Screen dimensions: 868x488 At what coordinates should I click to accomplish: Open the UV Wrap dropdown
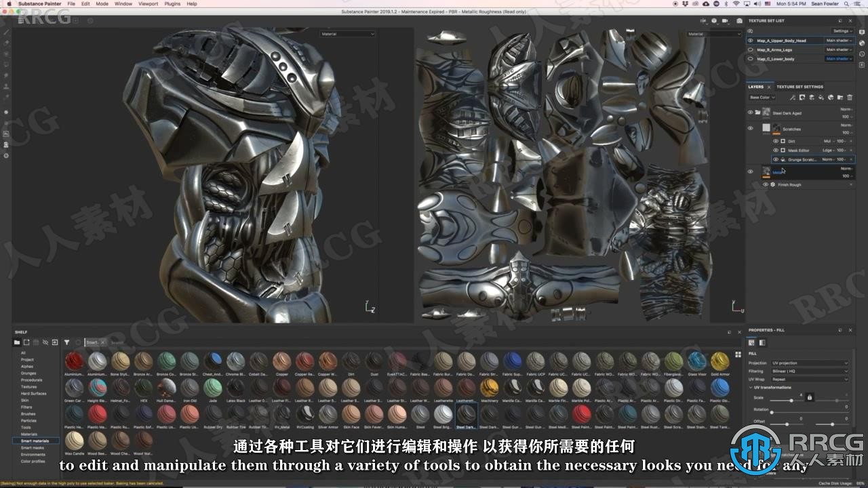point(810,379)
